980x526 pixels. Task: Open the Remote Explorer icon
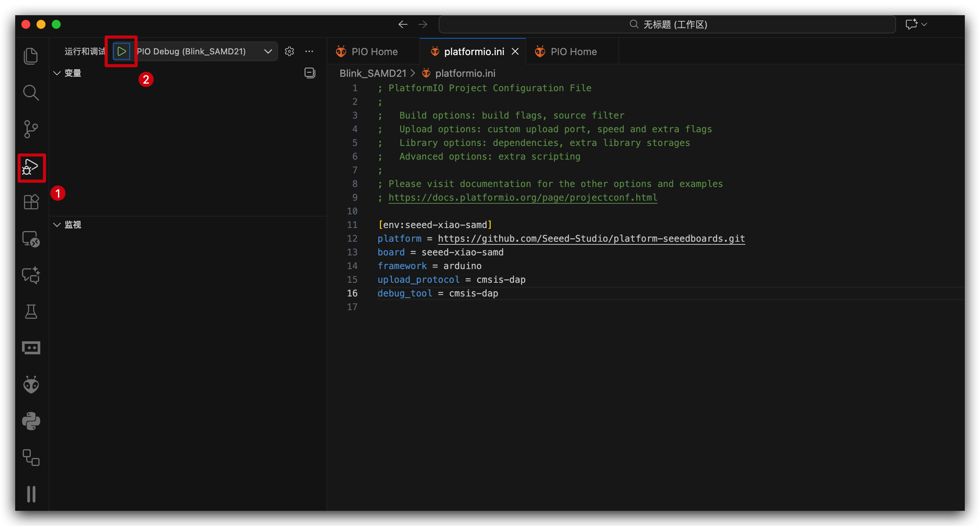31,239
